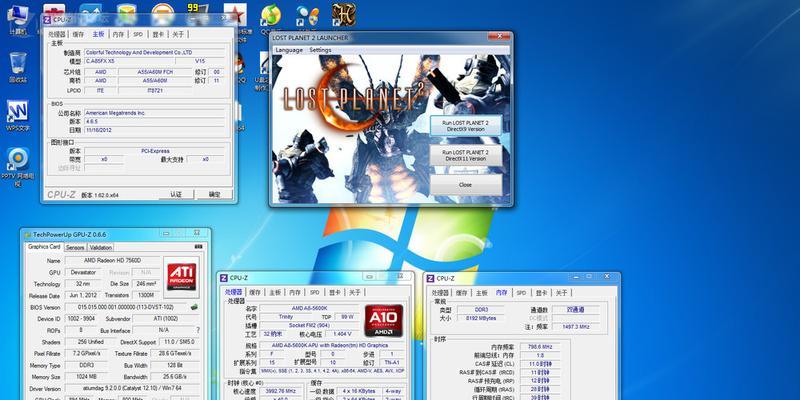This screenshot has height=400, width=800.
Task: Click 'Trinity' code name field in CPU-Z
Action: (286, 316)
